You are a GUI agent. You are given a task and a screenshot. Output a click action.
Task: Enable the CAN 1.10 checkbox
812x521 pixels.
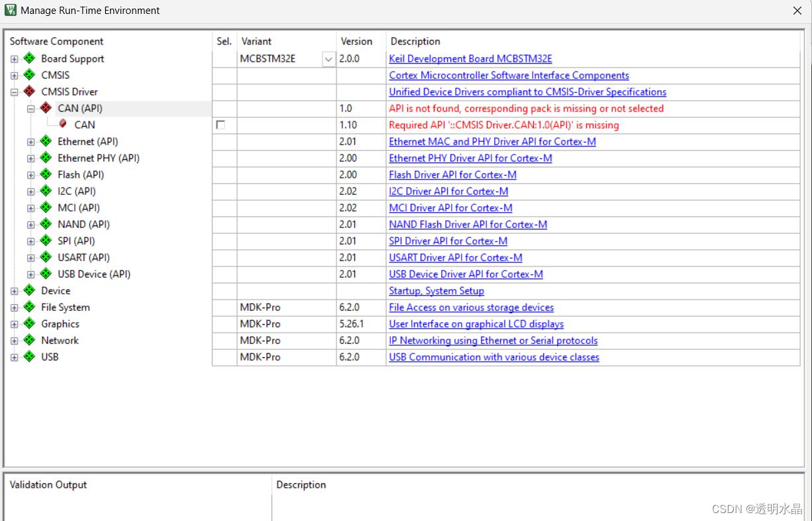tap(221, 125)
